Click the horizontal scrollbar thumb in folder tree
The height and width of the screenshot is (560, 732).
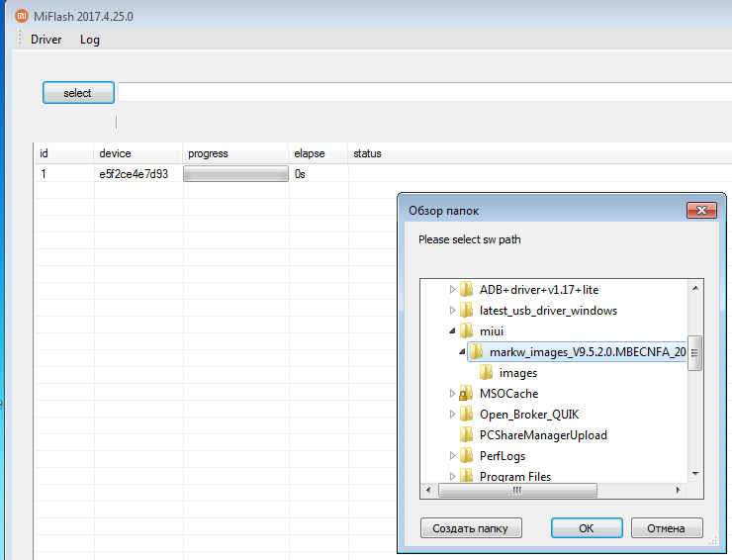[x=517, y=490]
